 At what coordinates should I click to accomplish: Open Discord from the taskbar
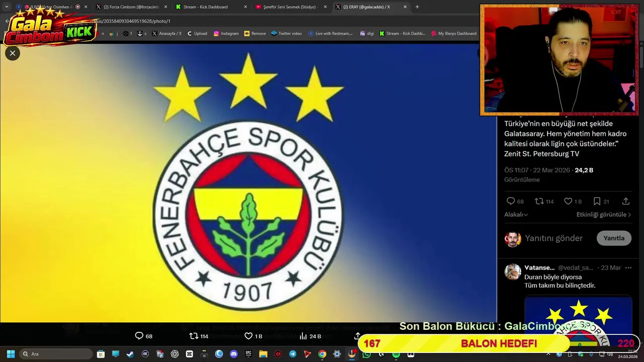(x=233, y=354)
